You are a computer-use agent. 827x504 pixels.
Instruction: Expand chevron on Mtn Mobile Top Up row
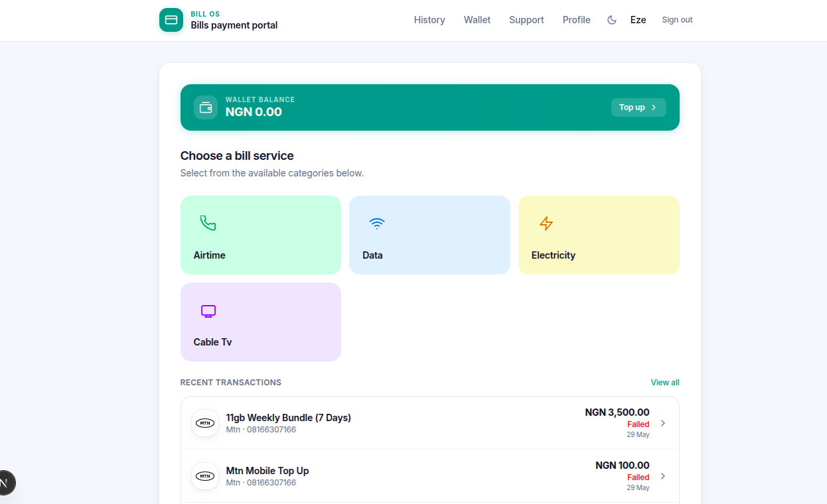click(662, 476)
